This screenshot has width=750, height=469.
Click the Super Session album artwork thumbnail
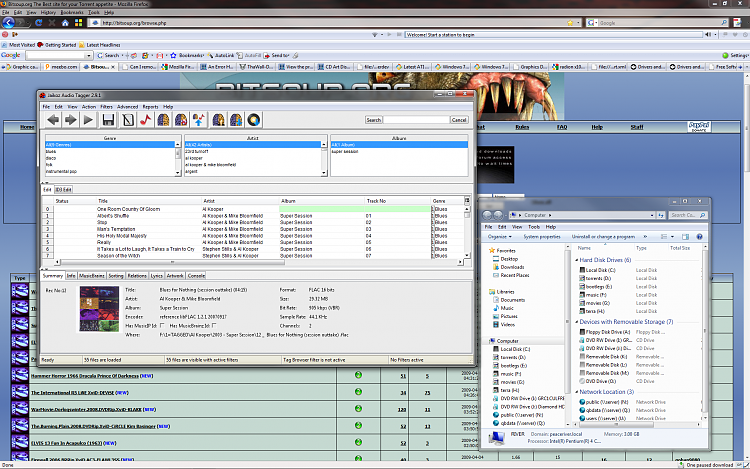(x=99, y=309)
